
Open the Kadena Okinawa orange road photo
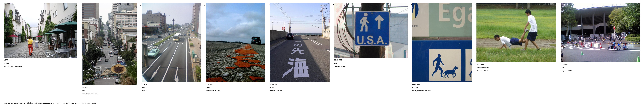pos(235,42)
